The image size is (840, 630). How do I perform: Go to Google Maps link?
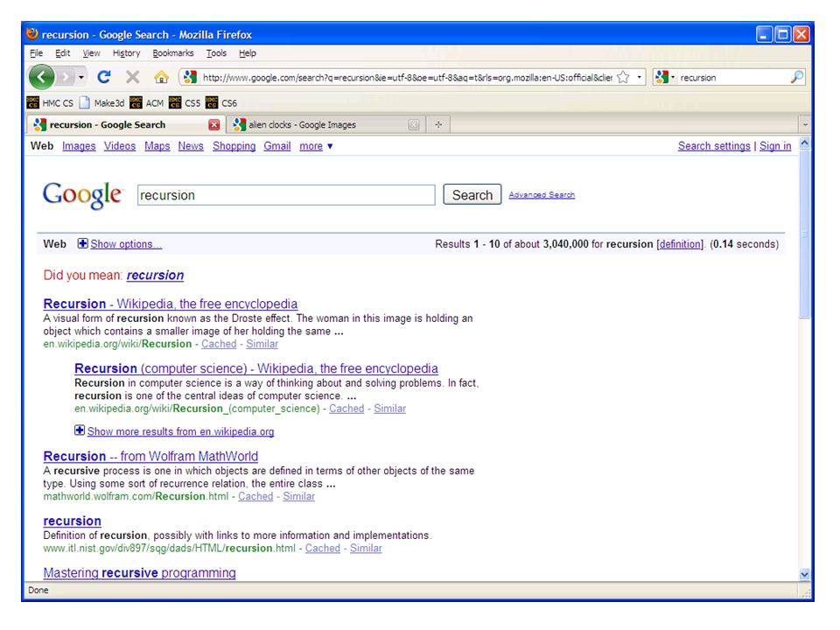pyautogui.click(x=157, y=146)
